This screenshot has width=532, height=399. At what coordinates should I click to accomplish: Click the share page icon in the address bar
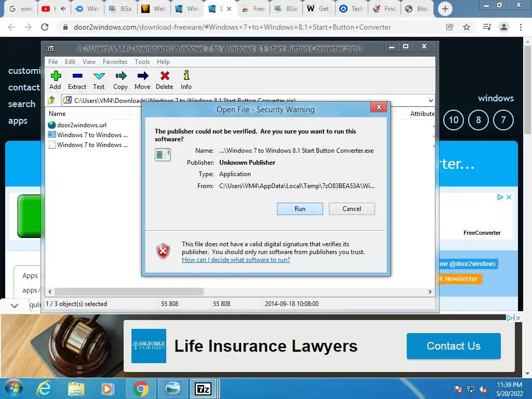[450, 27]
